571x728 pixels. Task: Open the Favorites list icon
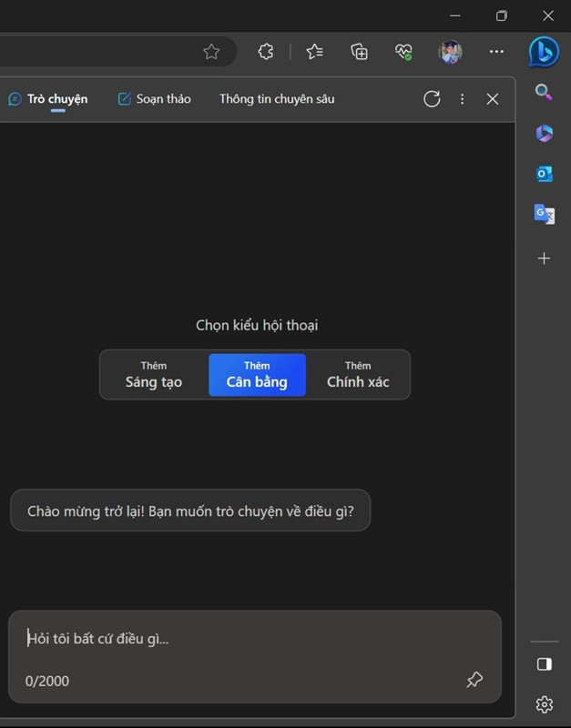(314, 52)
